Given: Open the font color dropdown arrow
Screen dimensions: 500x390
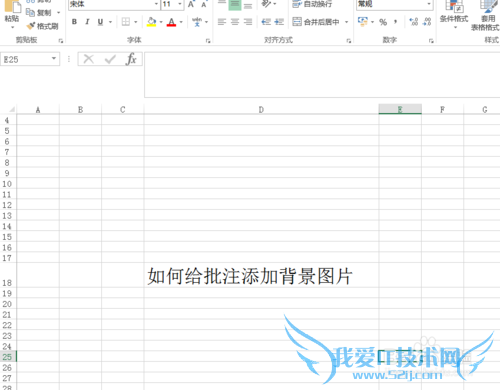Looking at the screenshot, I should coord(181,22).
